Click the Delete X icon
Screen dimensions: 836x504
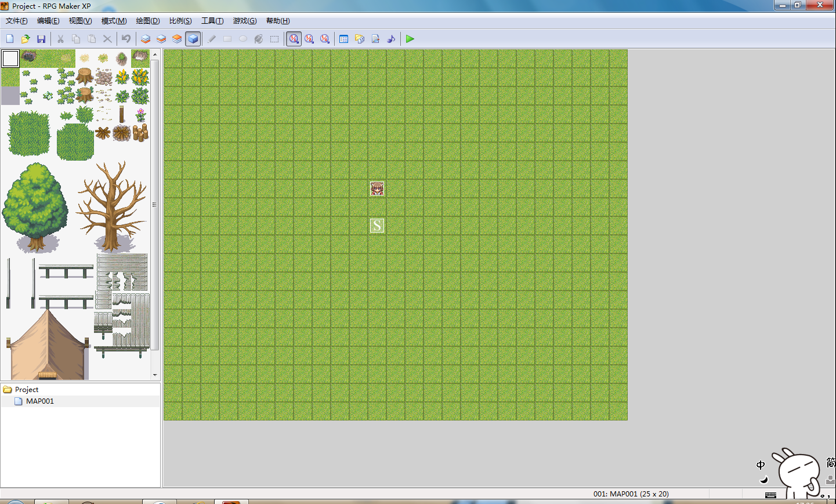point(107,39)
